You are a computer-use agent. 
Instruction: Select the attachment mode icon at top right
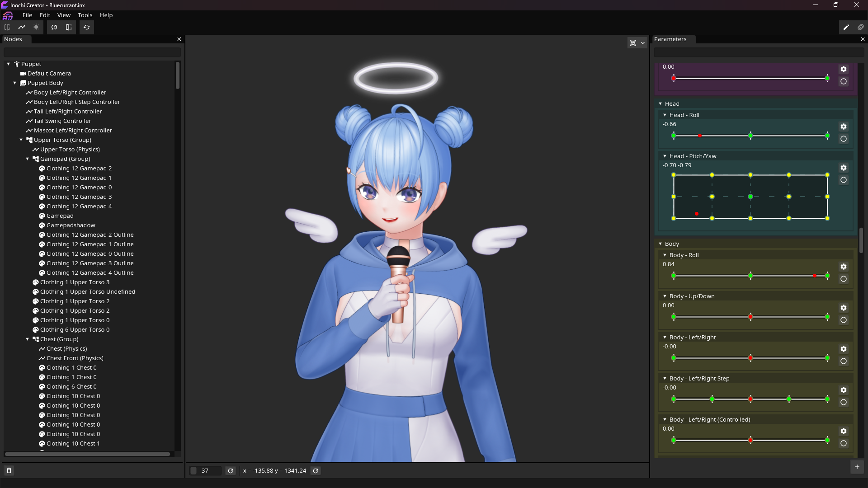click(x=861, y=27)
